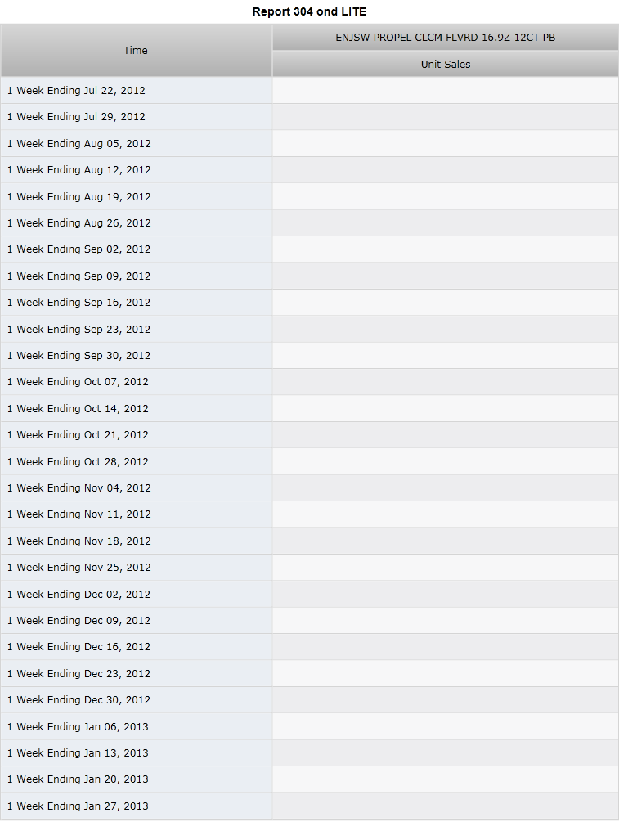Click Unit Sales cell for Jul 29, 2012
The height and width of the screenshot is (840, 619).
pyautogui.click(x=446, y=117)
